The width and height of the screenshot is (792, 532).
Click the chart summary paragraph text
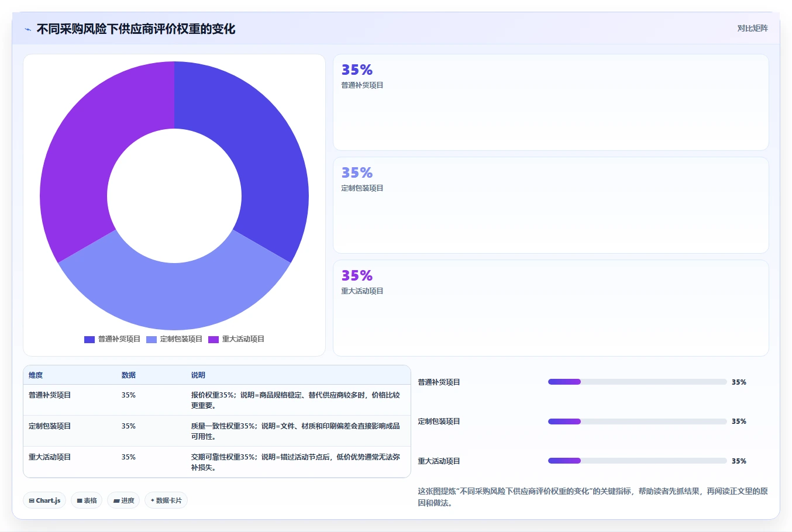click(593, 497)
